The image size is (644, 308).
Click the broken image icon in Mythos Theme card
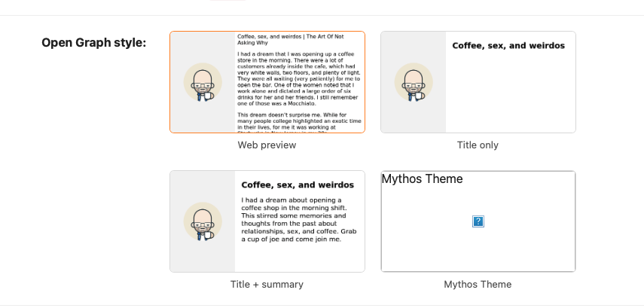tap(478, 221)
